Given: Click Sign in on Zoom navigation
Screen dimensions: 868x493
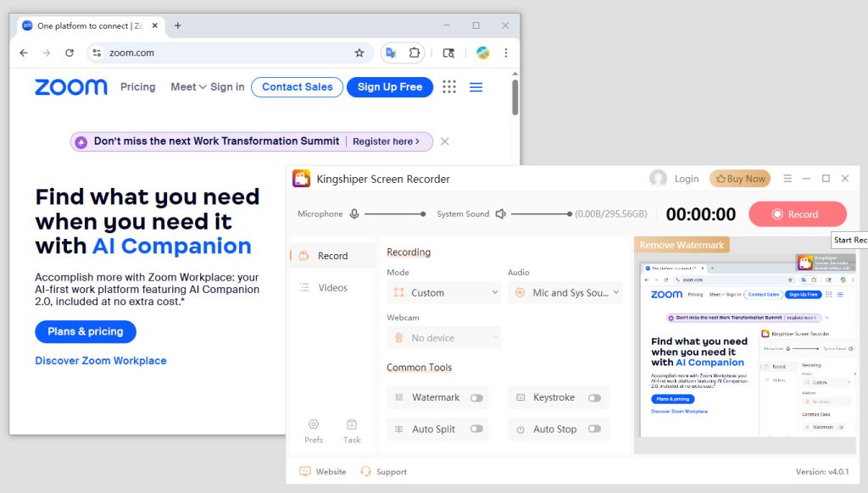Looking at the screenshot, I should coord(227,87).
